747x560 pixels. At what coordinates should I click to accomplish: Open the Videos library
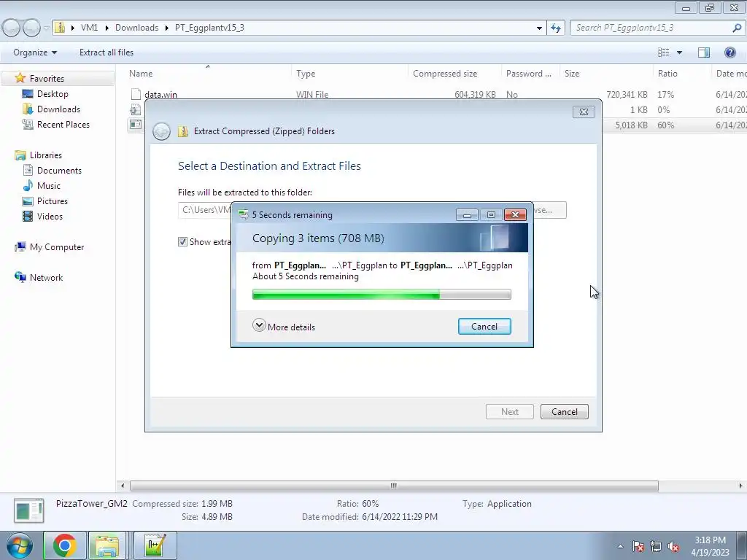click(50, 216)
